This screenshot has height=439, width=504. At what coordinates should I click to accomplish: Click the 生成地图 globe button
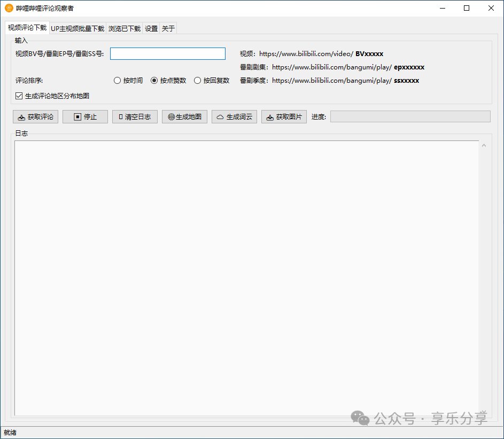pyautogui.click(x=184, y=117)
